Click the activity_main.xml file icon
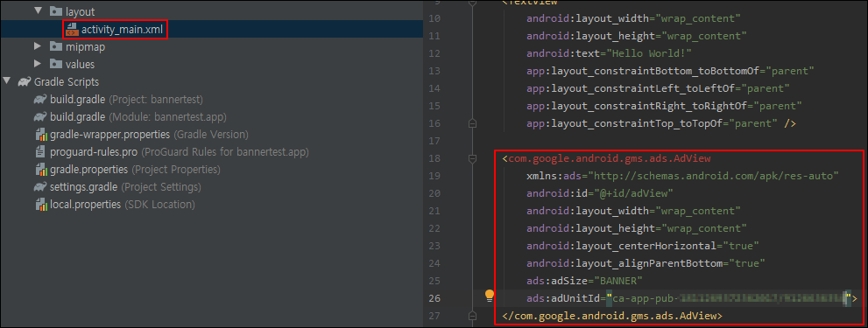 (72, 30)
